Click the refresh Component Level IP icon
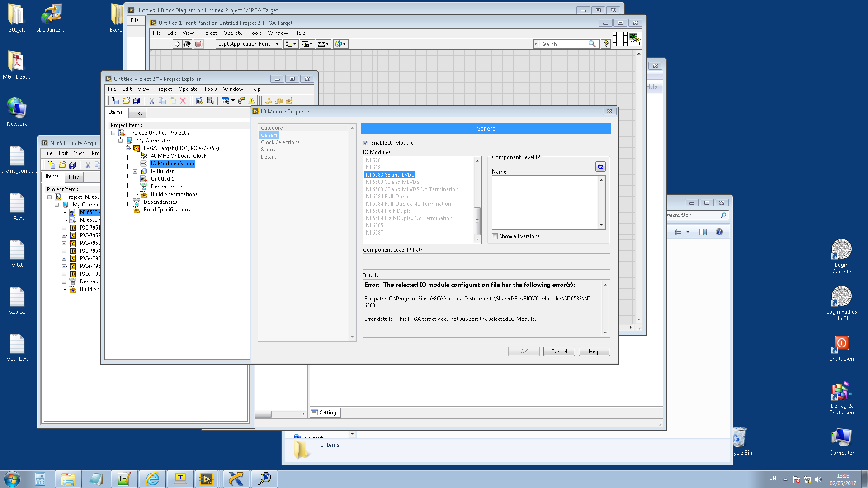 point(600,167)
